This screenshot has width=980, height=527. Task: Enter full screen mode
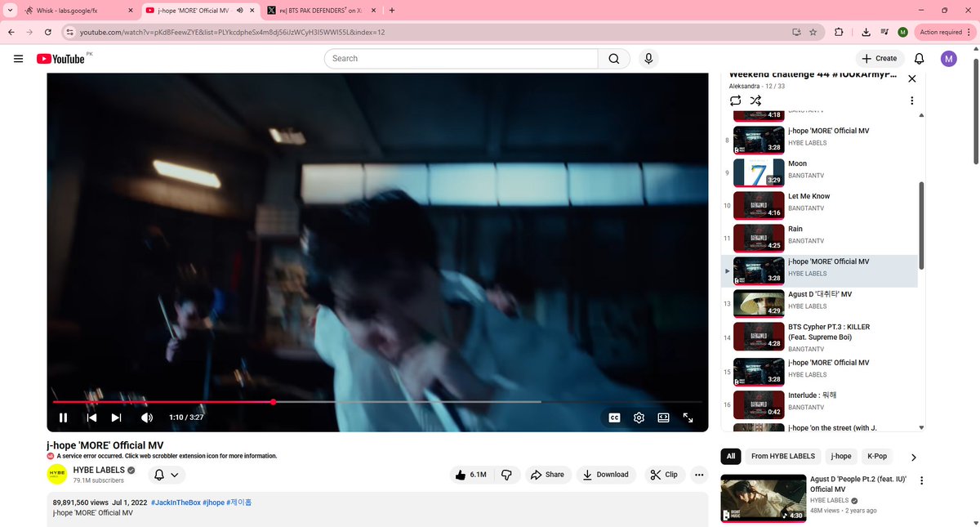(x=688, y=418)
